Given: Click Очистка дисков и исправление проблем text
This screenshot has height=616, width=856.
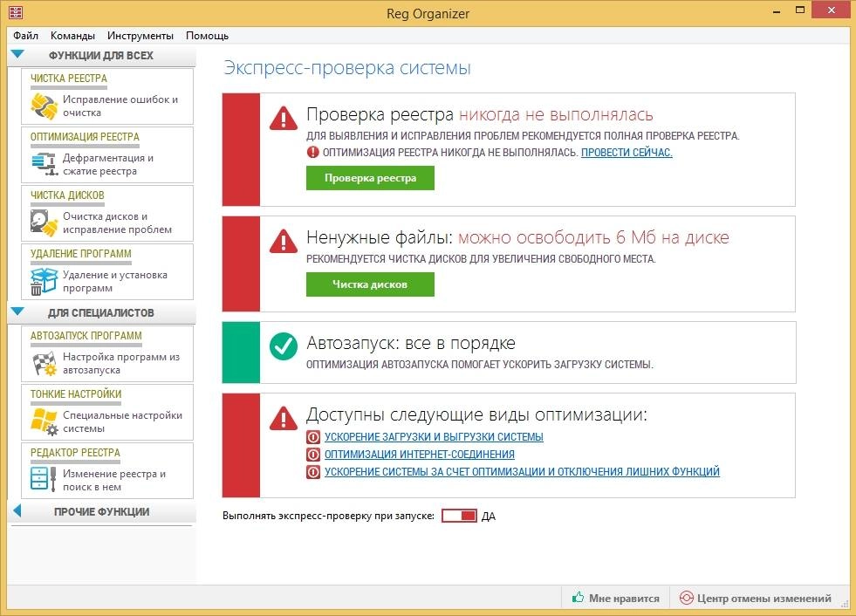Looking at the screenshot, I should click(118, 222).
